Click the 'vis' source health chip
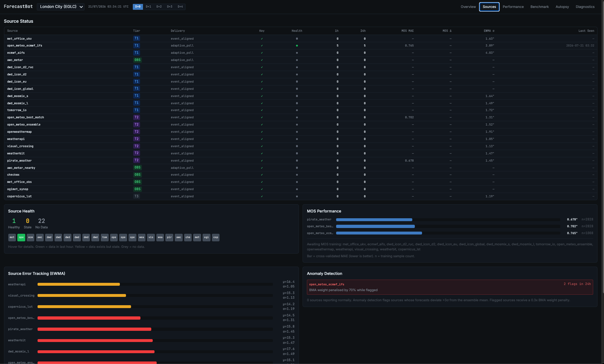 [151, 237]
